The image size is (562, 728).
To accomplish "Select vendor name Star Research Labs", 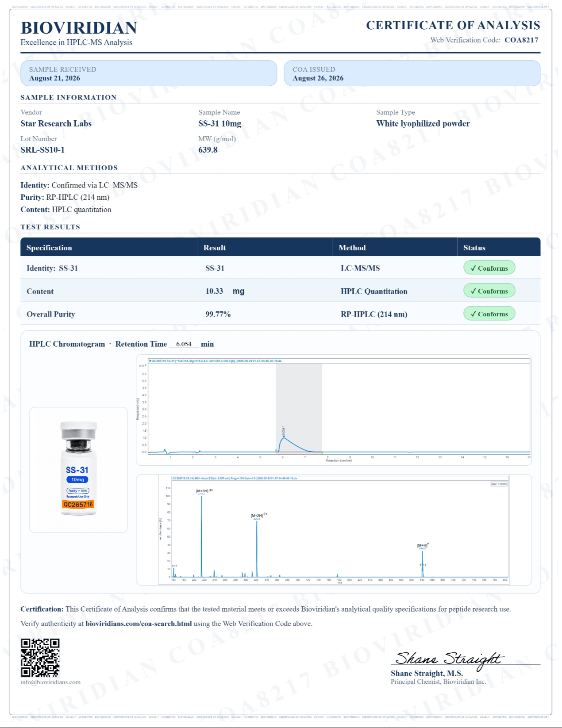I will pyautogui.click(x=56, y=123).
